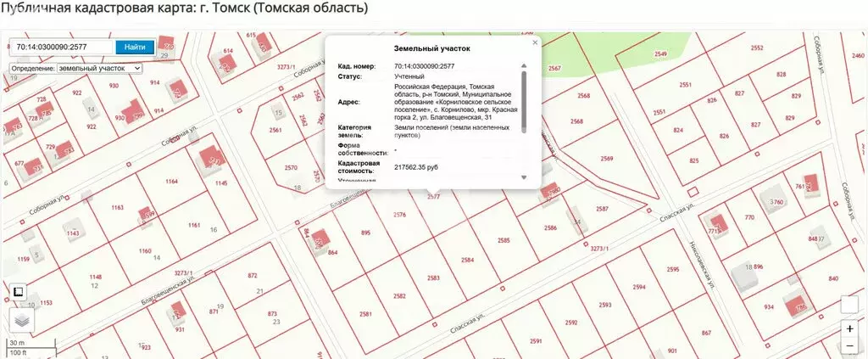This screenshot has height=359, width=868.
Task: Select parcel 2576 on the map
Action: [399, 215]
